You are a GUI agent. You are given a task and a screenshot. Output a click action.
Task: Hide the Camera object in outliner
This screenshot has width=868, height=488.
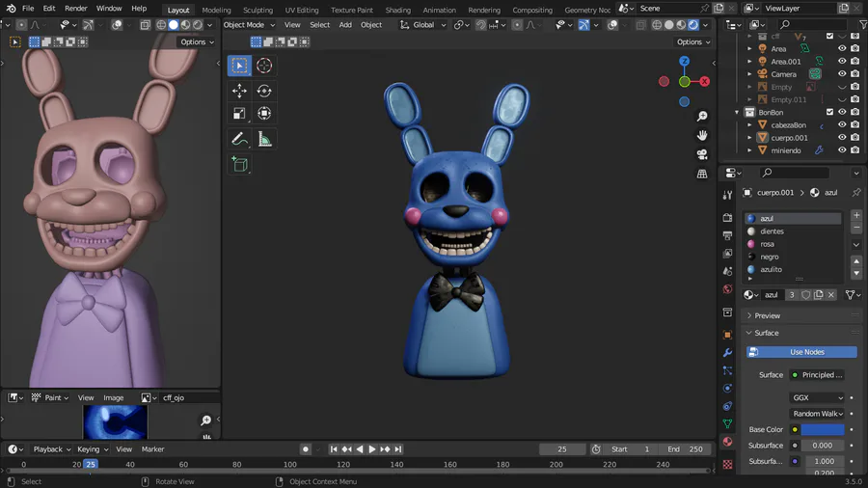point(841,74)
